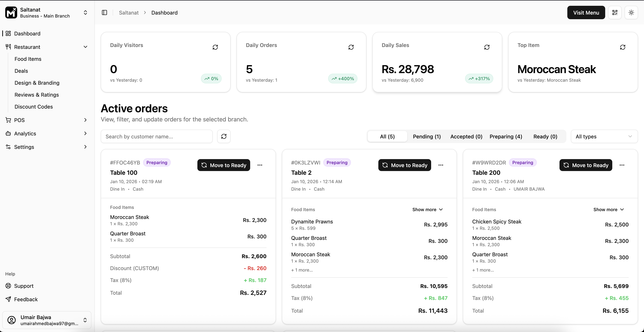Screen dimensions: 644x332
Task: Switch to the Pending (1) tab
Action: (426, 137)
